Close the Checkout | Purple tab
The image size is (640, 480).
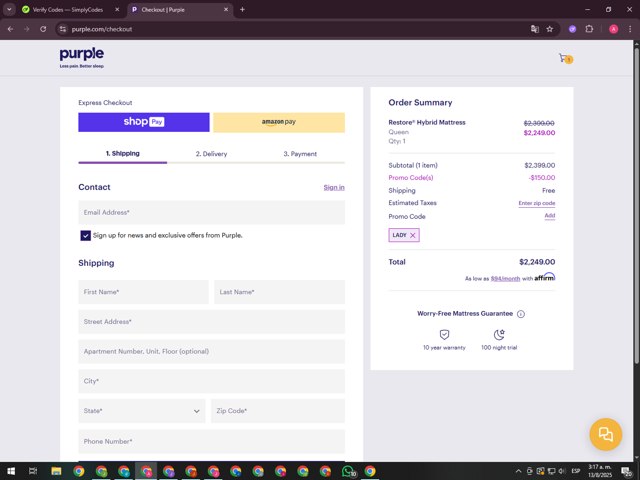[226, 9]
